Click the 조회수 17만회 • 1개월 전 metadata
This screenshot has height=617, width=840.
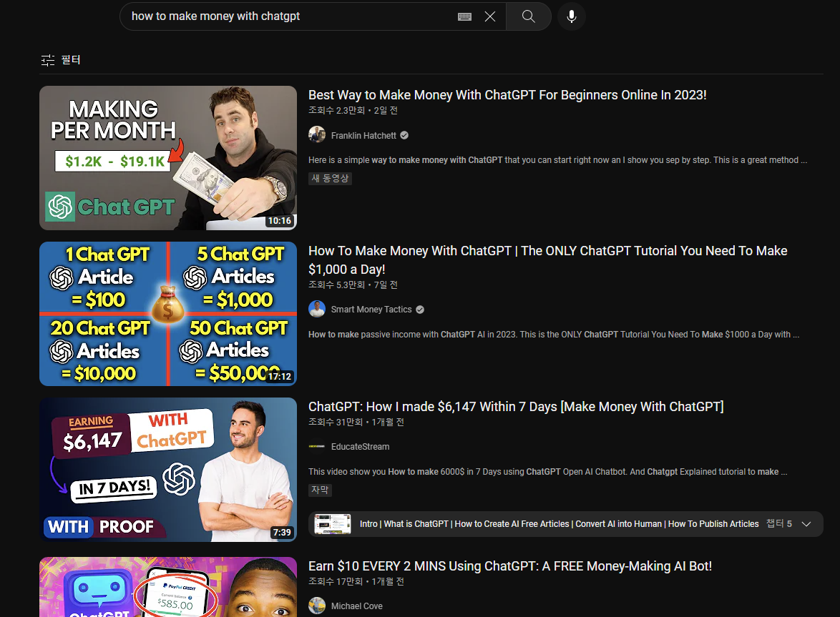coord(356,581)
